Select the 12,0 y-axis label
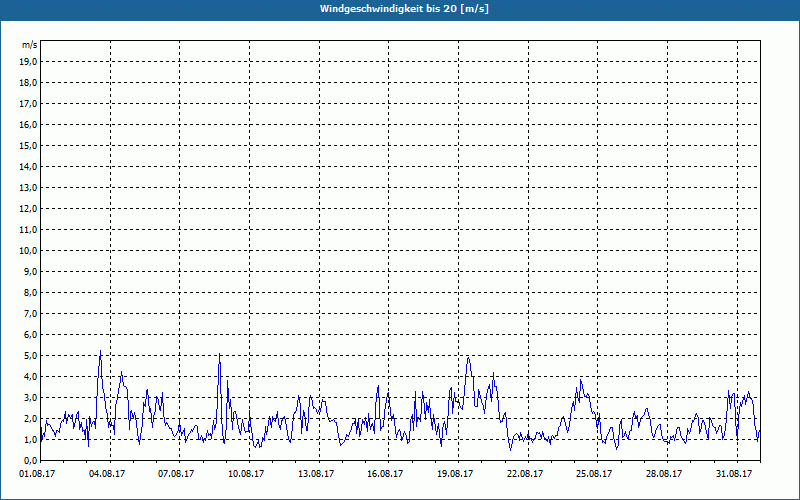Screen dimensions: 800x500 coord(28,208)
